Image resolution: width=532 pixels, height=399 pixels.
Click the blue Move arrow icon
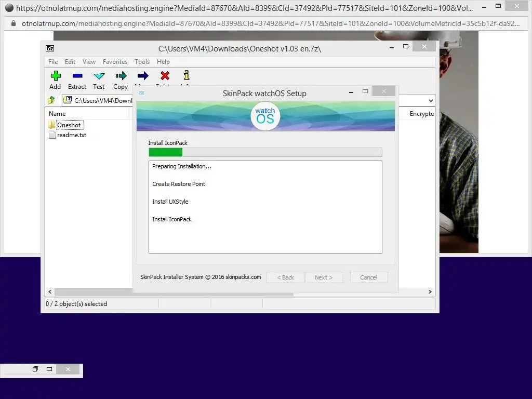click(143, 76)
